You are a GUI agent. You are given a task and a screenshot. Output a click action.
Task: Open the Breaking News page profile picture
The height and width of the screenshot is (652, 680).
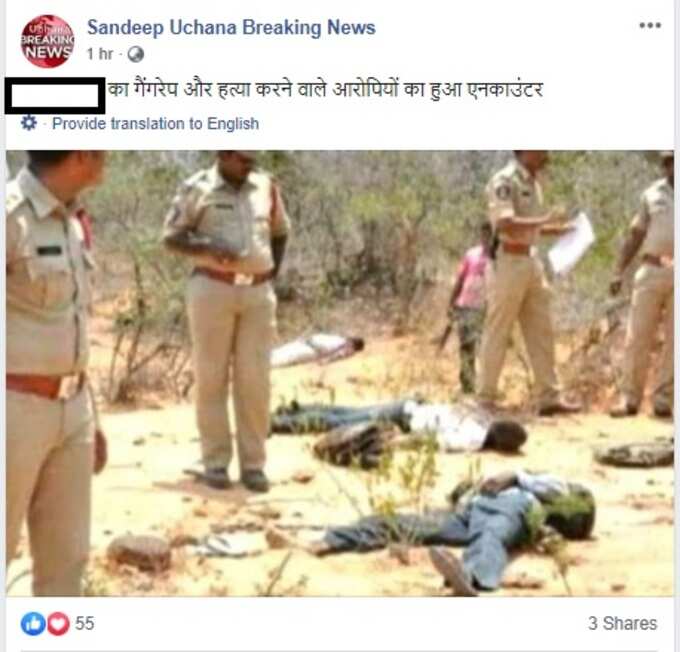pyautogui.click(x=47, y=42)
